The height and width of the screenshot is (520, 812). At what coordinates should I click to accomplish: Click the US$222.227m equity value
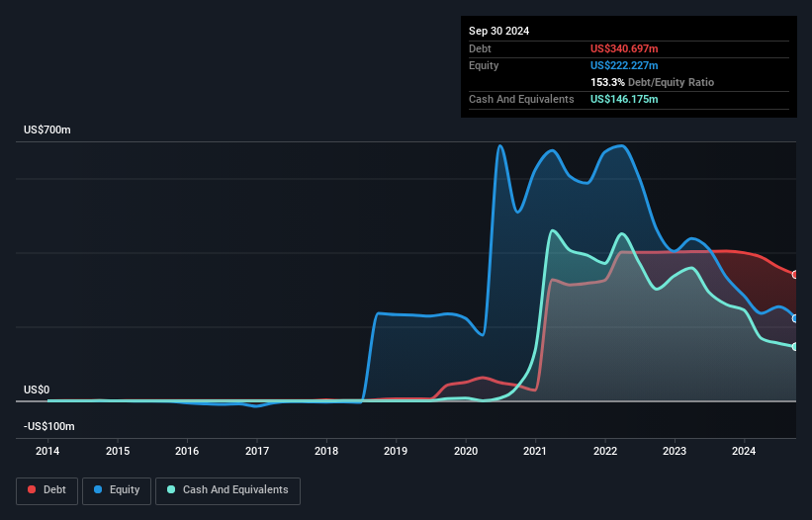[x=624, y=65]
